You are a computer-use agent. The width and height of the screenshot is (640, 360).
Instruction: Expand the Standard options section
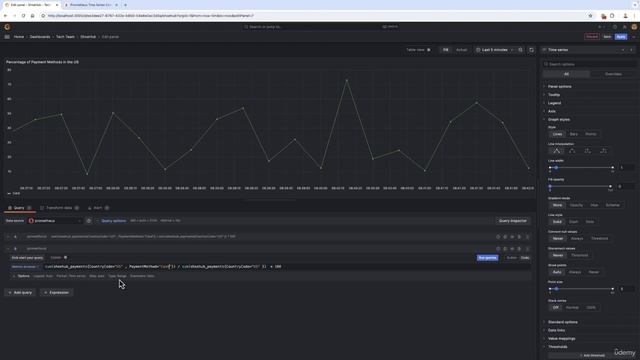(x=562, y=322)
